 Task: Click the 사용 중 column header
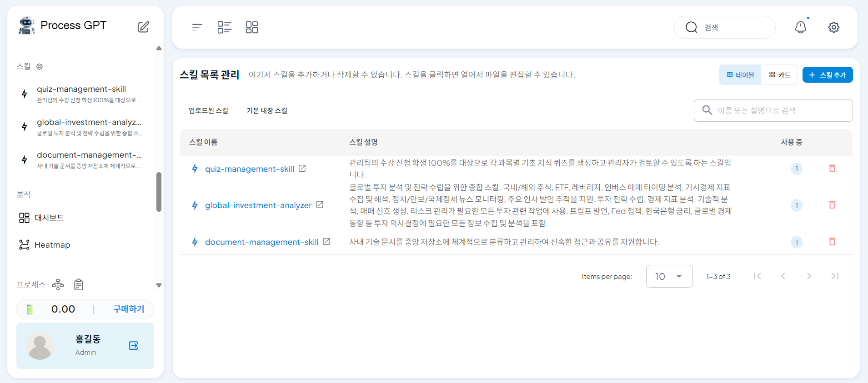792,142
